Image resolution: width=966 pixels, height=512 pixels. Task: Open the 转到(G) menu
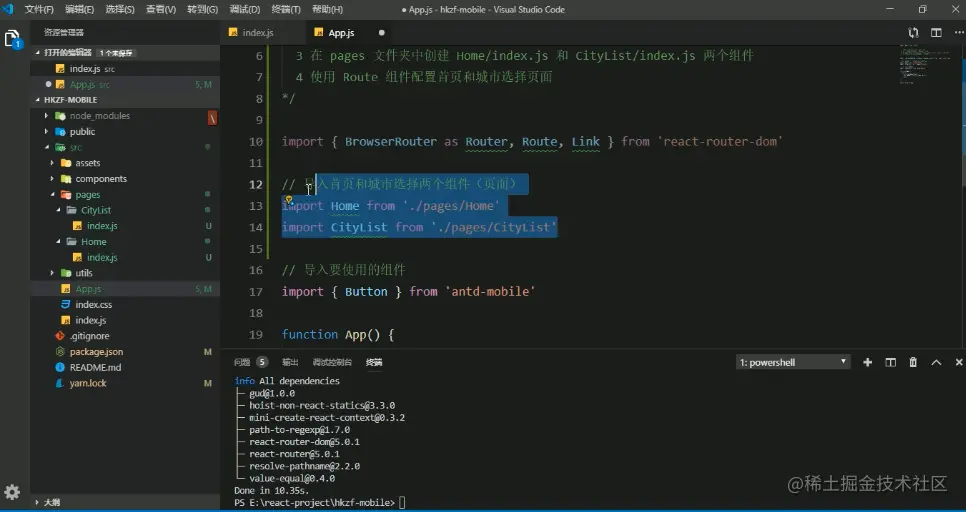click(203, 9)
